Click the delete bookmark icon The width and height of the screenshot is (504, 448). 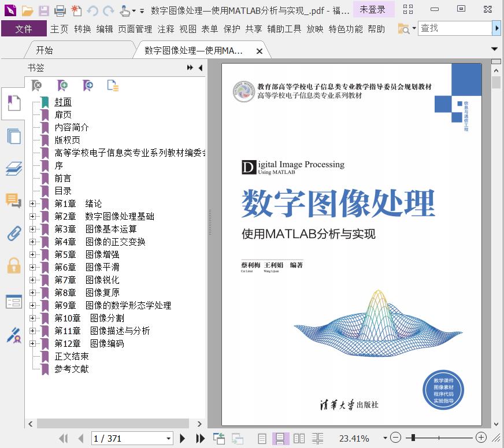click(x=36, y=86)
